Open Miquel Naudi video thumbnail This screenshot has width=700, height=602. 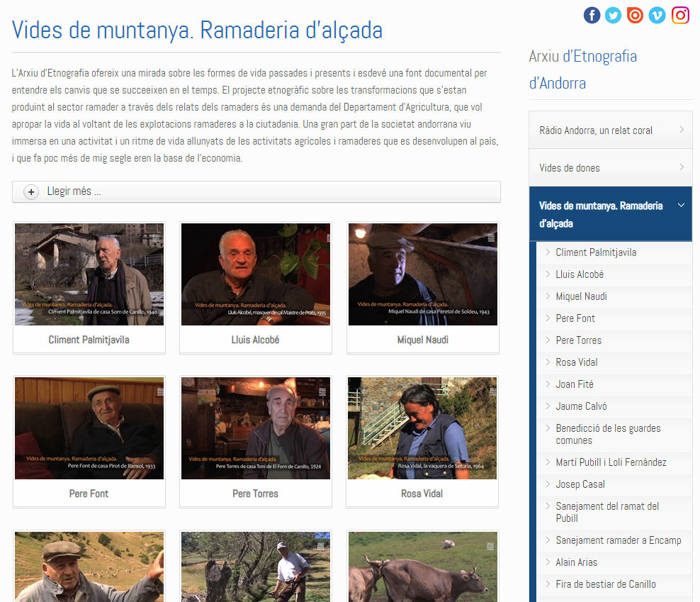coord(422,274)
